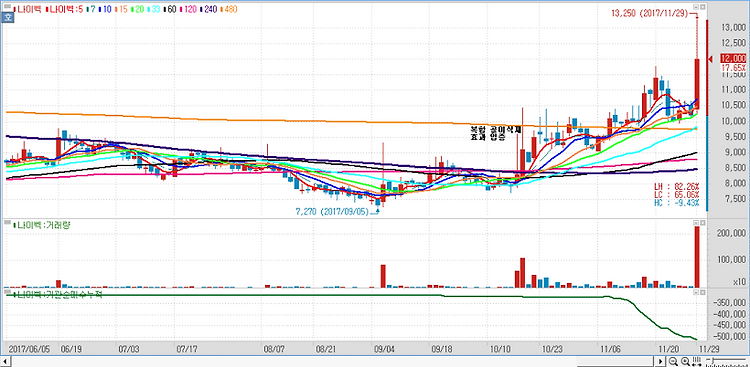The image size is (750, 367).
Task: Click the tallest red volume bar on 11/29
Action: pos(697,257)
